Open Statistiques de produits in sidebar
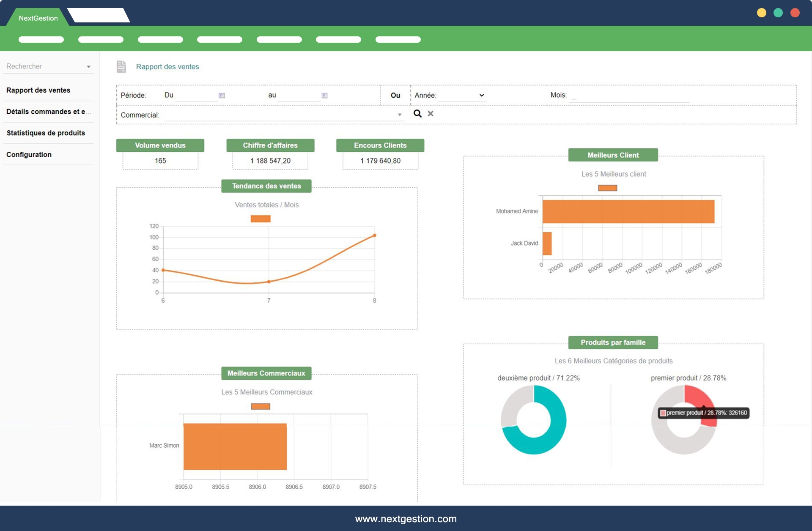 [x=46, y=133]
